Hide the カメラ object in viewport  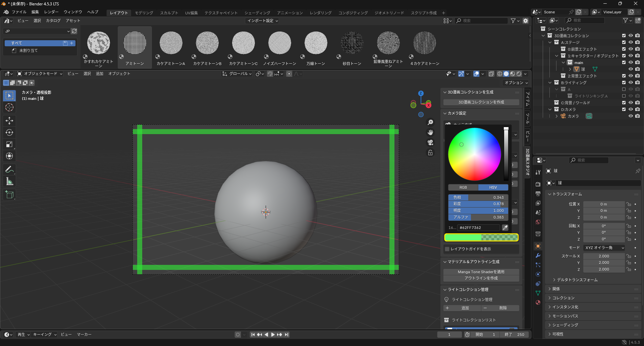[x=631, y=116]
